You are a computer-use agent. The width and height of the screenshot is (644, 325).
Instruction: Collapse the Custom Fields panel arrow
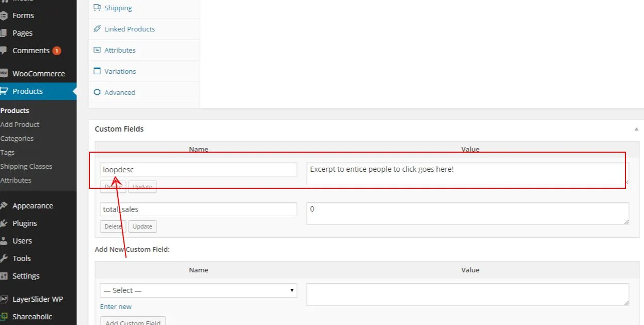coord(636,129)
